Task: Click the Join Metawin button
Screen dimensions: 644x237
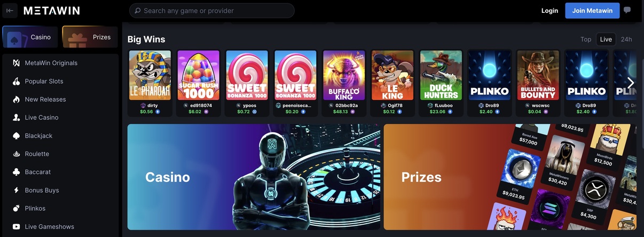Action: coord(592,11)
